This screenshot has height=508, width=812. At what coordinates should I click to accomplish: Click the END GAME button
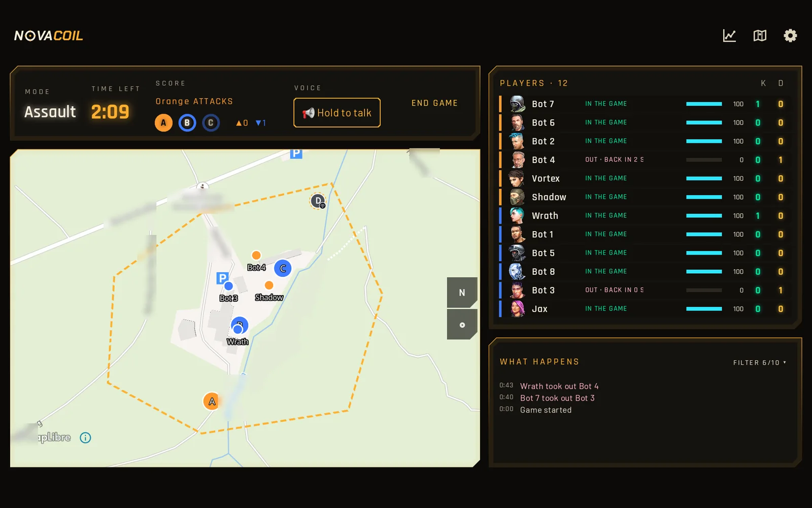click(434, 103)
